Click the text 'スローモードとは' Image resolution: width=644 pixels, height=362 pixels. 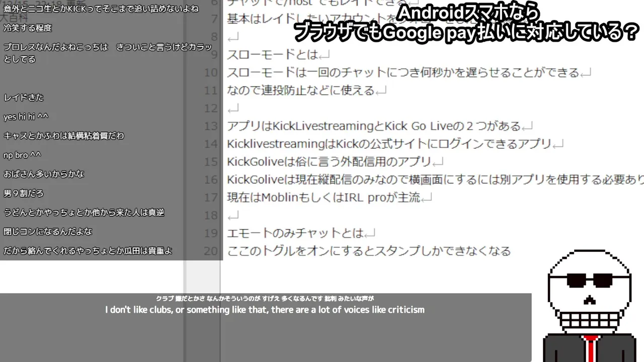click(273, 55)
